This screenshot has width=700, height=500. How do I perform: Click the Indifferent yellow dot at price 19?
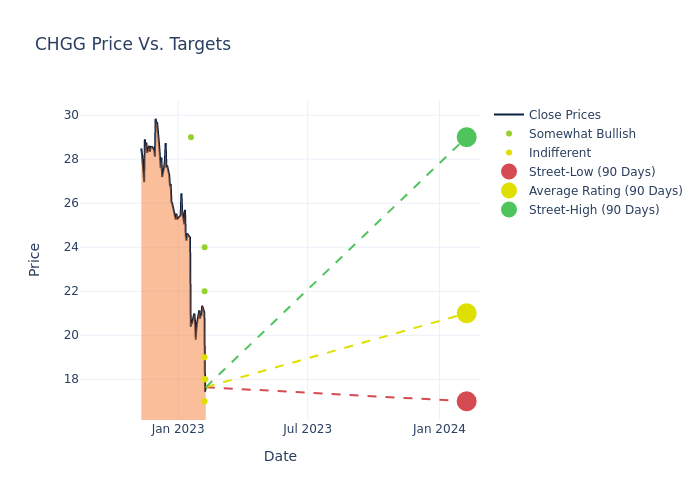[x=204, y=357]
